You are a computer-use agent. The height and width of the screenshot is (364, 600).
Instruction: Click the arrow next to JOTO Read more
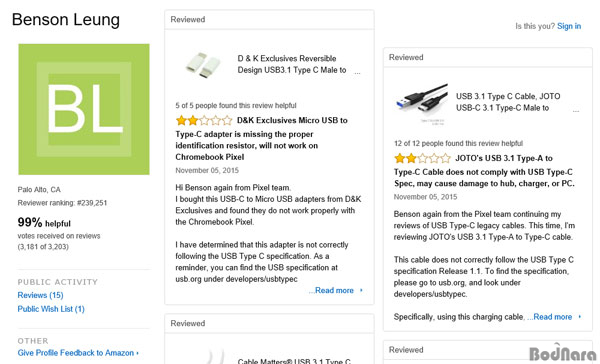point(580,317)
